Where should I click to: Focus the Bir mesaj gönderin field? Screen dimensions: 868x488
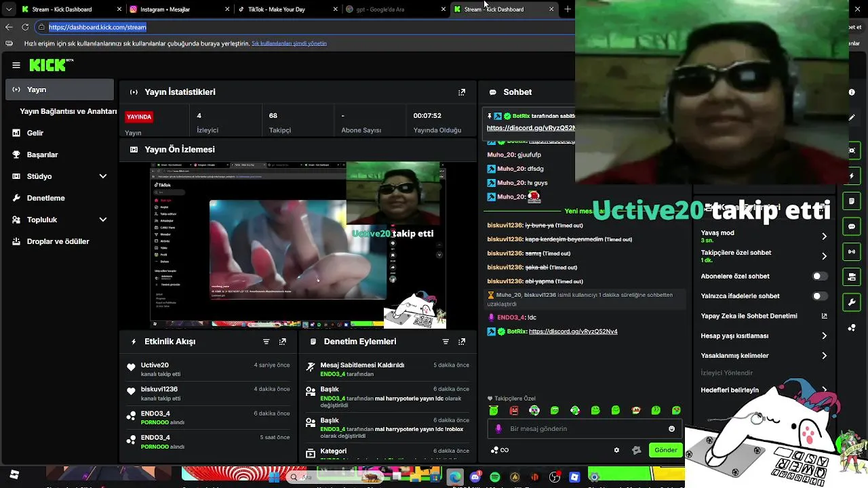coord(583,428)
